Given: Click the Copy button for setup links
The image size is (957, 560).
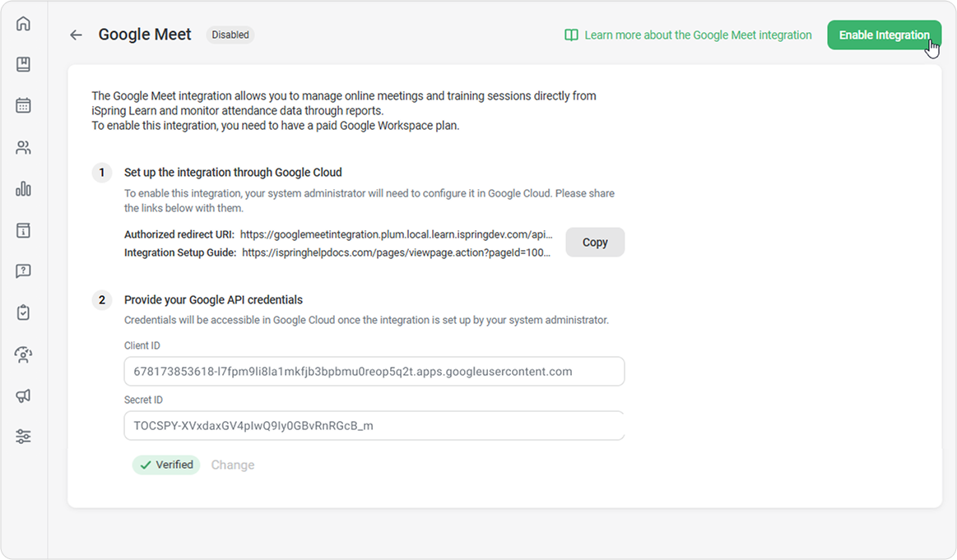Looking at the screenshot, I should pos(594,243).
